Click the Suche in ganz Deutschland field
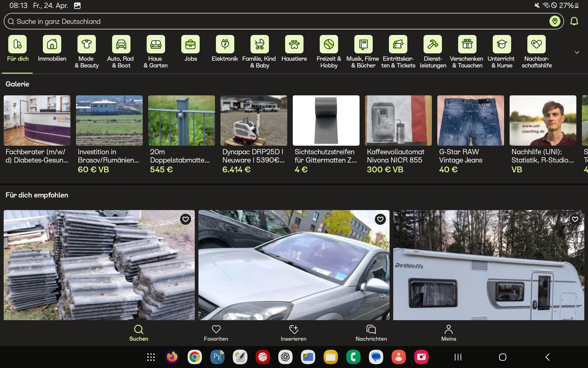This screenshot has width=588, height=368. click(x=276, y=21)
